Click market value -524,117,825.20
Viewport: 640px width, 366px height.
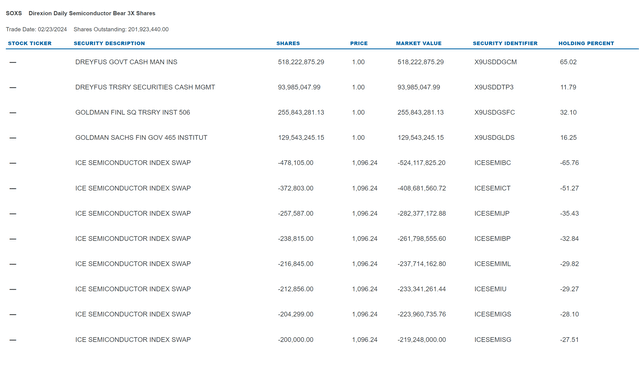point(421,163)
